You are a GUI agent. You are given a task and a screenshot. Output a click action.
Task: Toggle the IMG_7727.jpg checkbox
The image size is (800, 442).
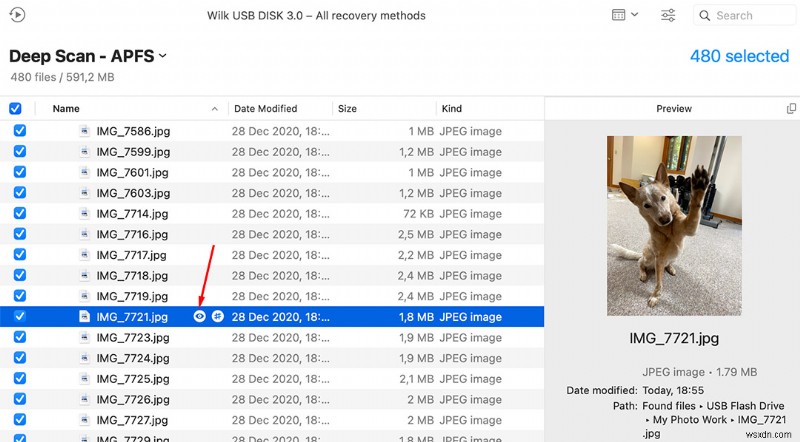click(20, 420)
